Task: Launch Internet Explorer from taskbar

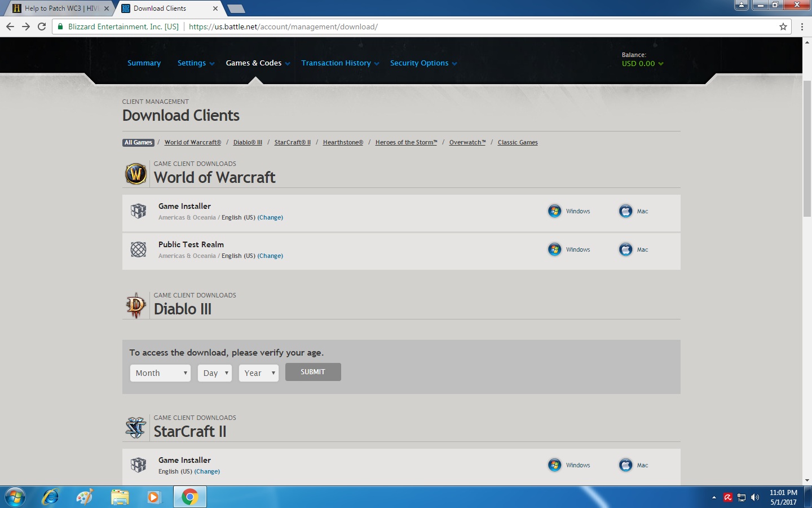Action: [x=51, y=497]
